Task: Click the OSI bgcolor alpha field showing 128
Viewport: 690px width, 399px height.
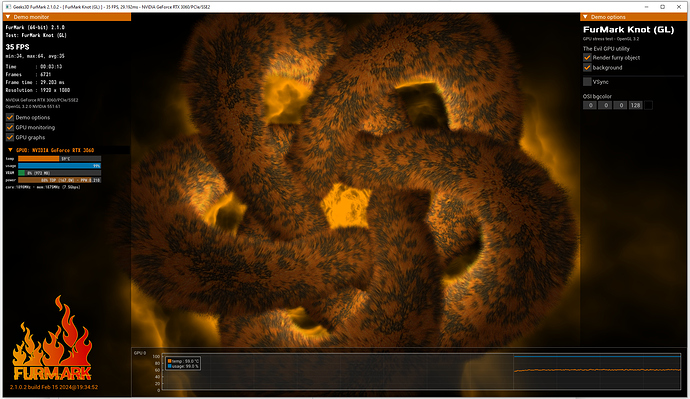Action: 635,105
